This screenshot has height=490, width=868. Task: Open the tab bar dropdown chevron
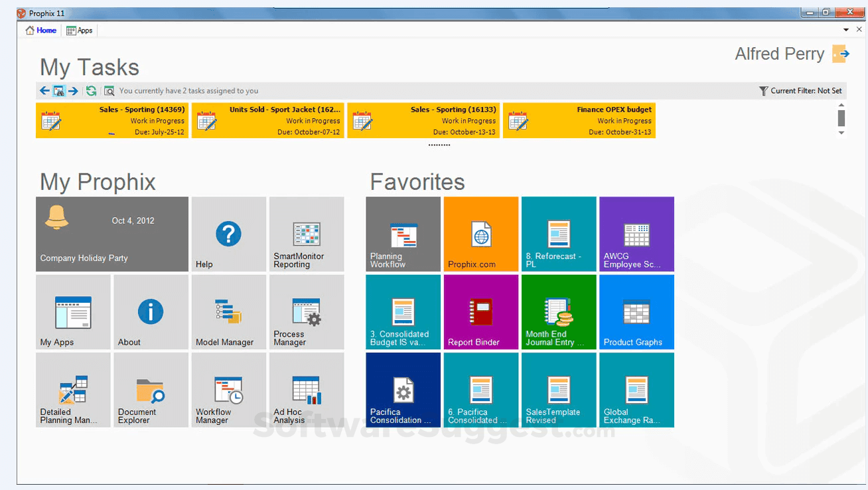(846, 29)
